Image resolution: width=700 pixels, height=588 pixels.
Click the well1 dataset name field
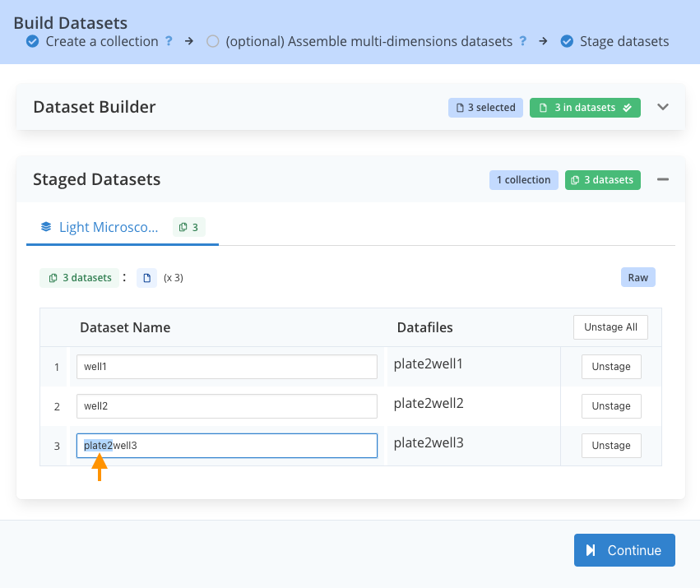pos(227,367)
